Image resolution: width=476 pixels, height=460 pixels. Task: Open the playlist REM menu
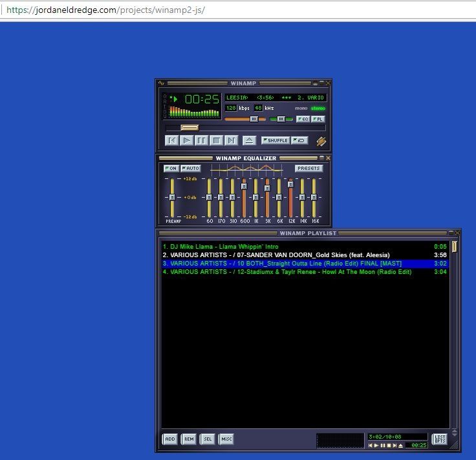coord(189,439)
